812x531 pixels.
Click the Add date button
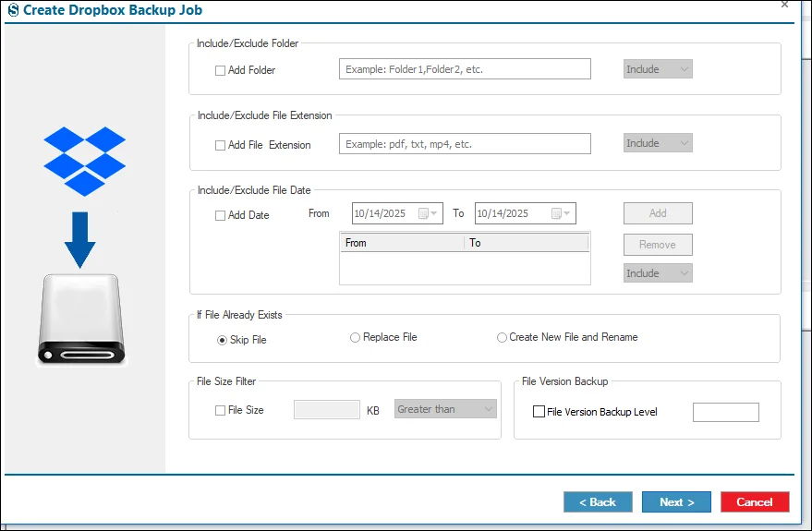[x=658, y=213]
